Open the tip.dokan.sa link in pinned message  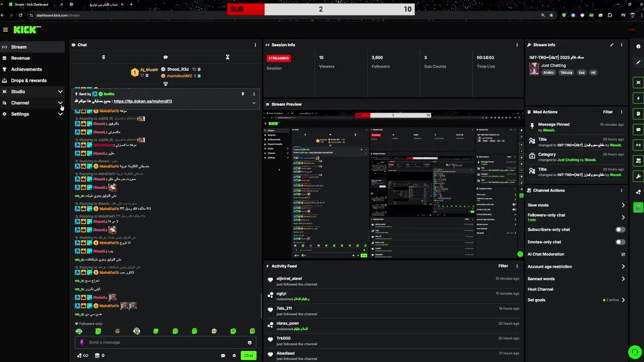(x=143, y=101)
